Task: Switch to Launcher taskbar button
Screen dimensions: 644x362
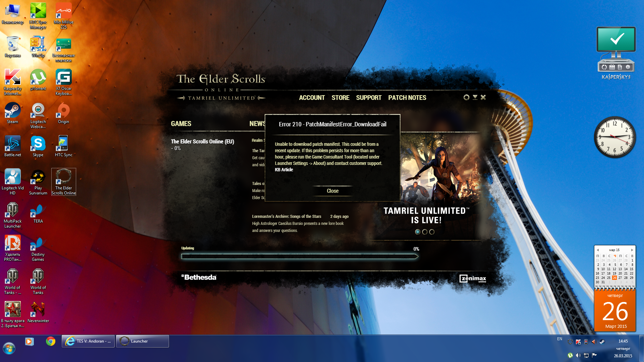Action: click(x=143, y=341)
